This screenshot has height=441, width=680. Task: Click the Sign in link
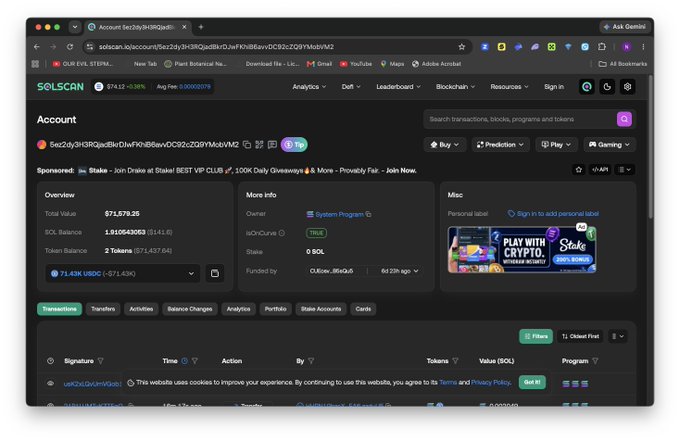[x=554, y=87]
